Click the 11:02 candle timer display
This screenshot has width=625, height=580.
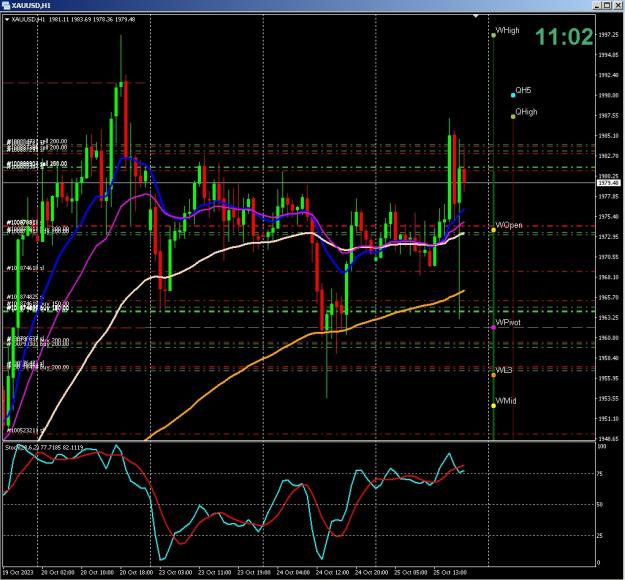point(564,37)
